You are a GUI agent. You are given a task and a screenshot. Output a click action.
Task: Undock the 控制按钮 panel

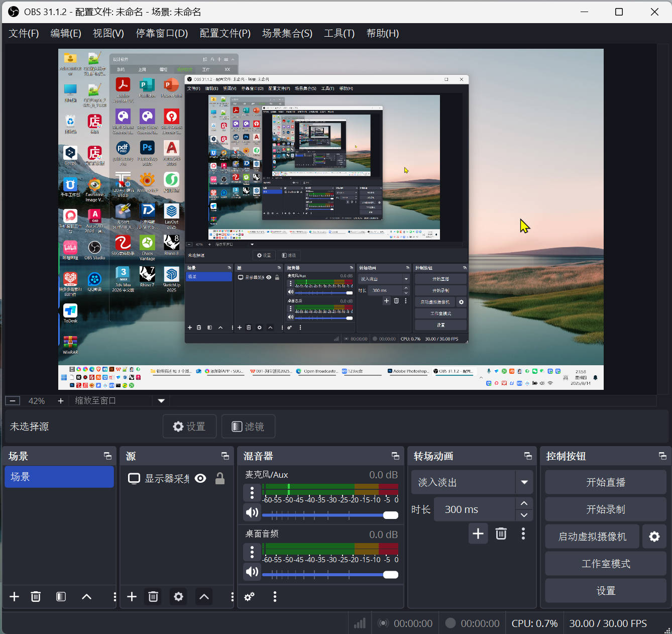point(662,456)
